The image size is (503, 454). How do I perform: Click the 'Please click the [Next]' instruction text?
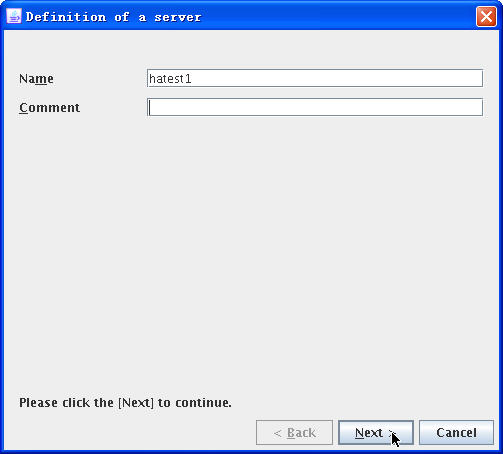pos(125,403)
